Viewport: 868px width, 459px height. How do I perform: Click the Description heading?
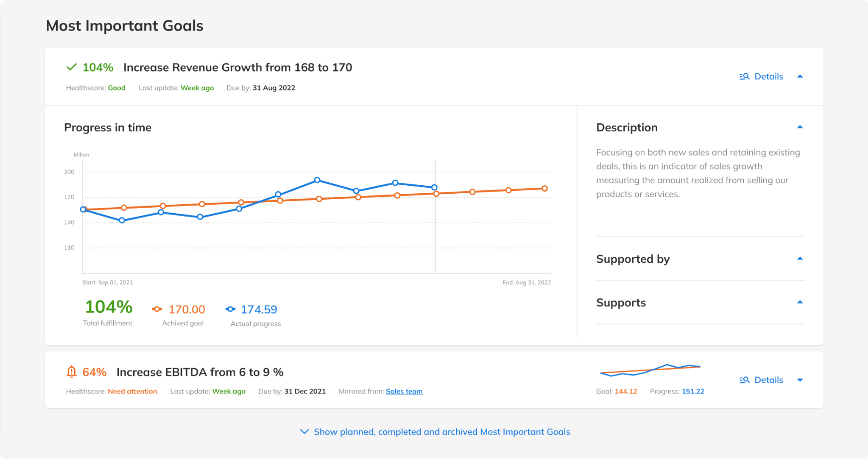(627, 128)
